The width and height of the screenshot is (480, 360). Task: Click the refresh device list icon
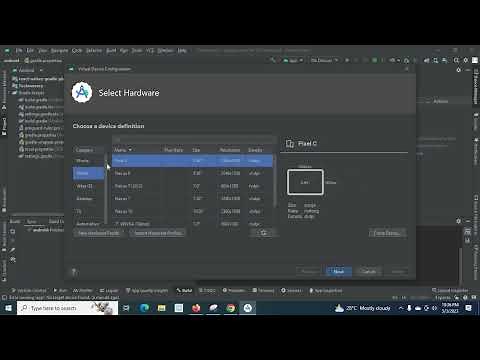[264, 233]
